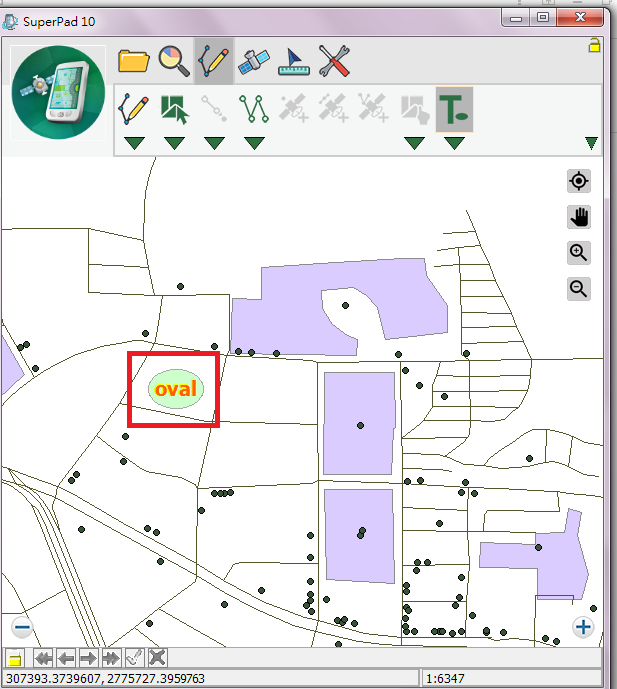Go to last record double-right arrow
617x689 pixels.
pos(112,658)
